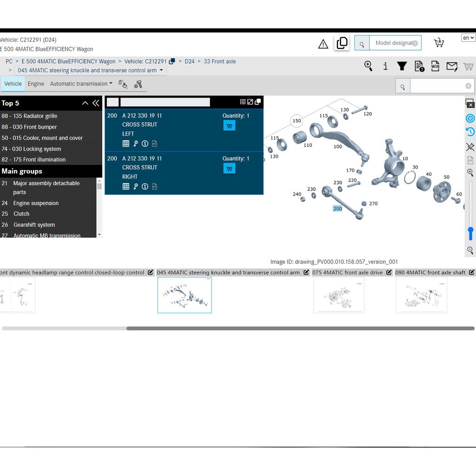
Task: Open the 'en' language dropdown
Action: click(468, 38)
